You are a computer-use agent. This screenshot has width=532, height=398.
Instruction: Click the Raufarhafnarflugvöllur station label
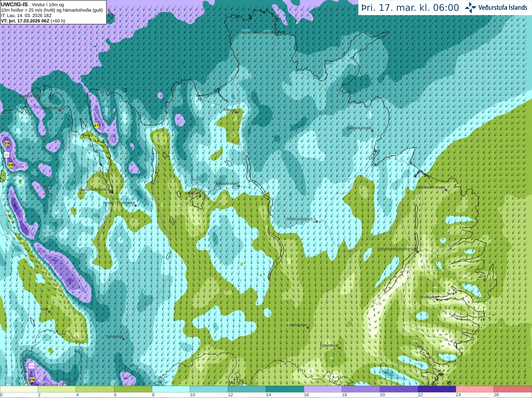(x=258, y=32)
